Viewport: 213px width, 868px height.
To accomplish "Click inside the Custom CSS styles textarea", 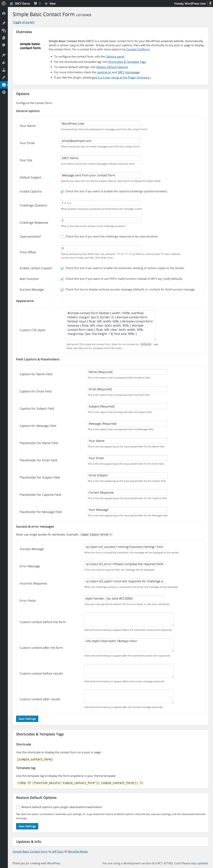I will point(111,325).
